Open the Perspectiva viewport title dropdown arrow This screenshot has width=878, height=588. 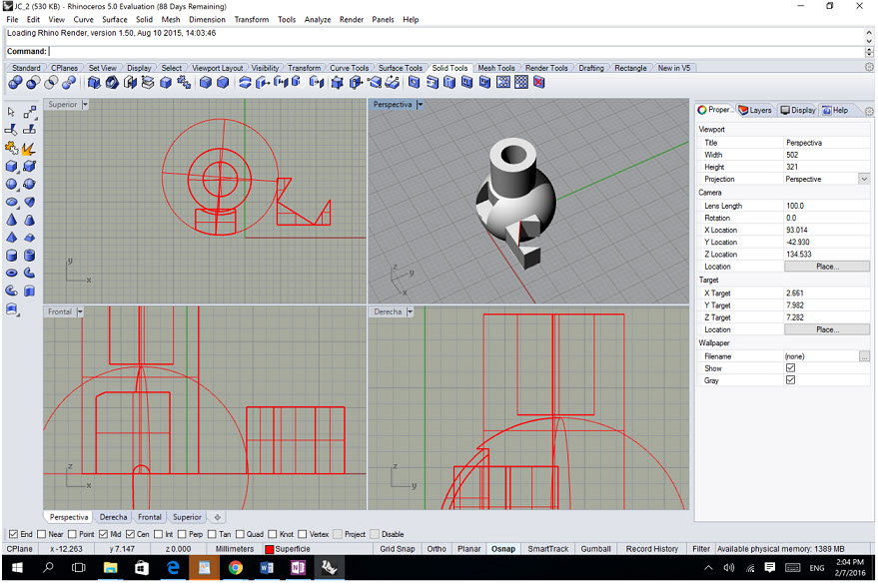click(420, 105)
